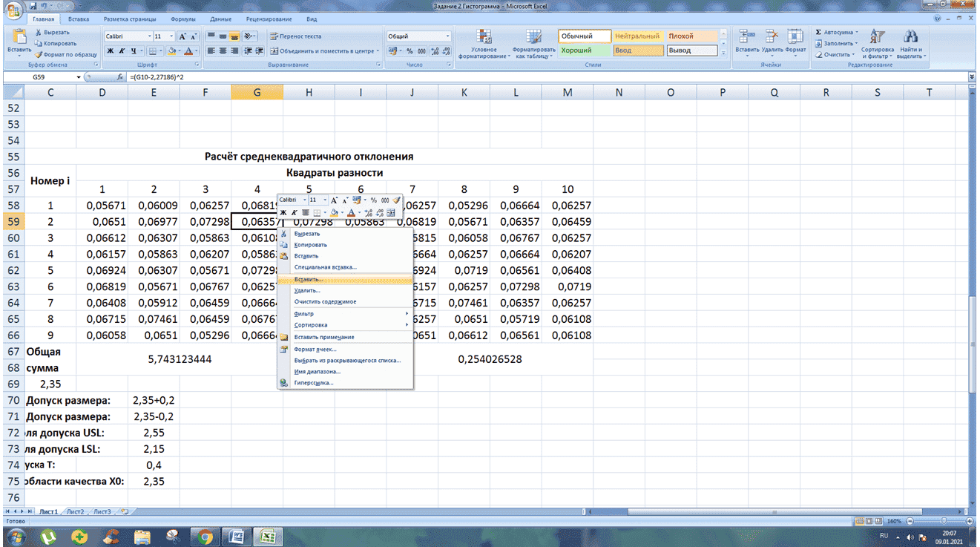
Task: Launch Chrome from the Windows taskbar
Action: 205,536
